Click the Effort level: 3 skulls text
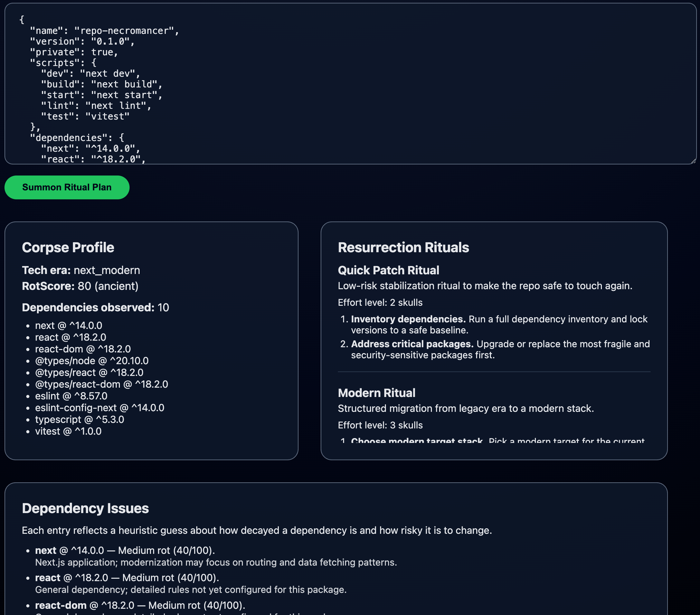 380,425
